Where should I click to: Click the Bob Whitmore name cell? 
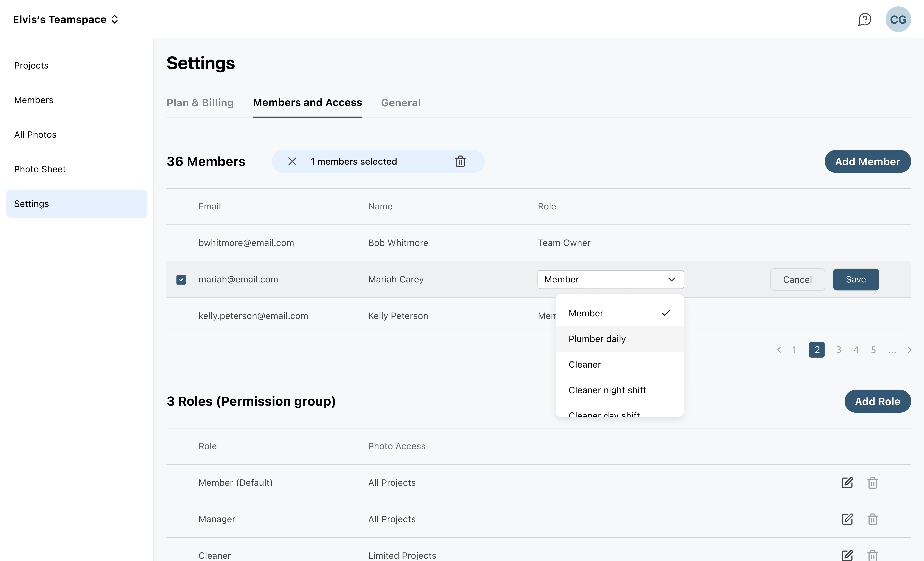(x=398, y=243)
